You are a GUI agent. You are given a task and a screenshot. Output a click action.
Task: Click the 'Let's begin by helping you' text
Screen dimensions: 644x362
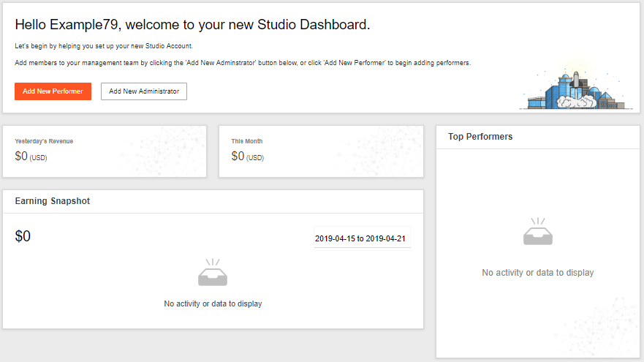(104, 46)
